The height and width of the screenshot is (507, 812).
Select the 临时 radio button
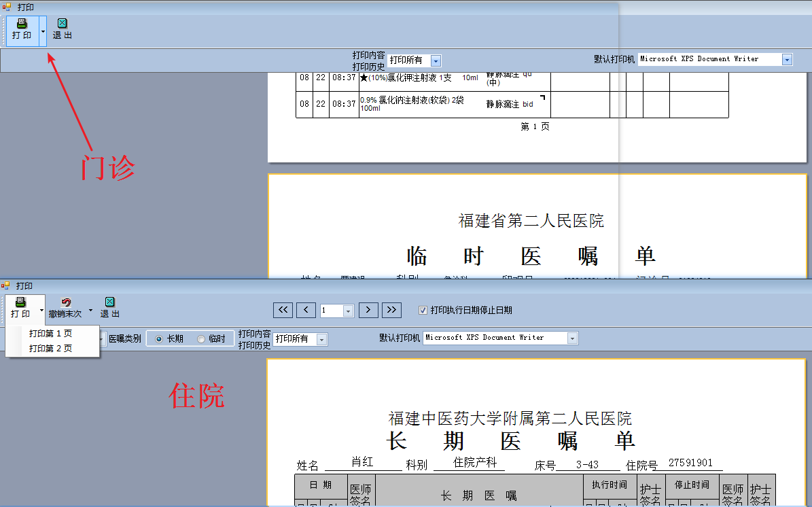point(201,338)
